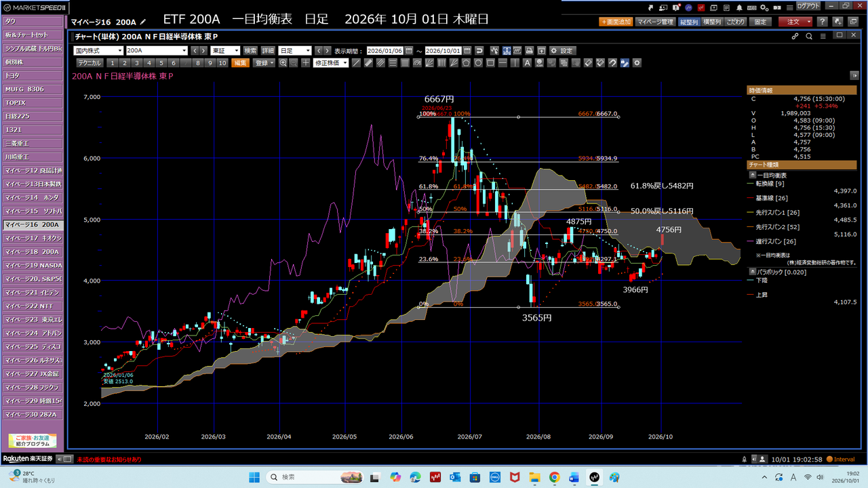This screenshot has height=488, width=868.
Task: Open the 東証 exchange dropdown
Action: 226,51
